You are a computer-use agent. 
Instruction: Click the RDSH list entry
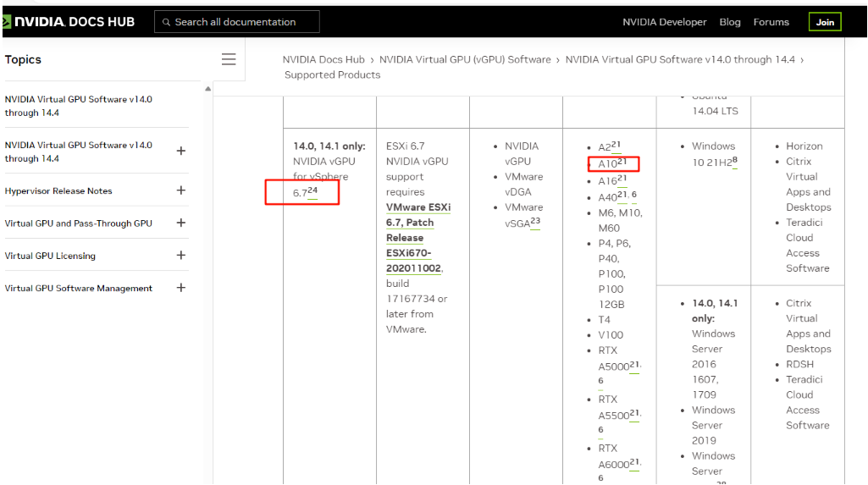pyautogui.click(x=800, y=365)
